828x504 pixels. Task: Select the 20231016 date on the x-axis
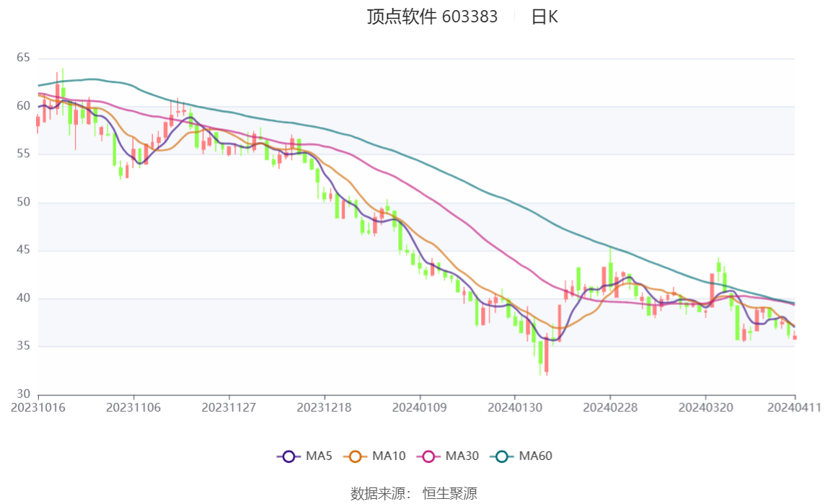[x=38, y=407]
